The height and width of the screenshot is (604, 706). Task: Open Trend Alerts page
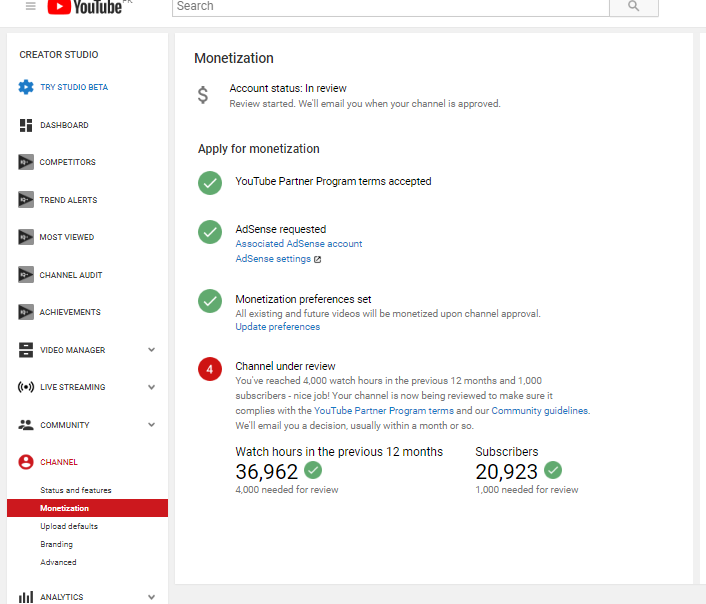(x=68, y=200)
